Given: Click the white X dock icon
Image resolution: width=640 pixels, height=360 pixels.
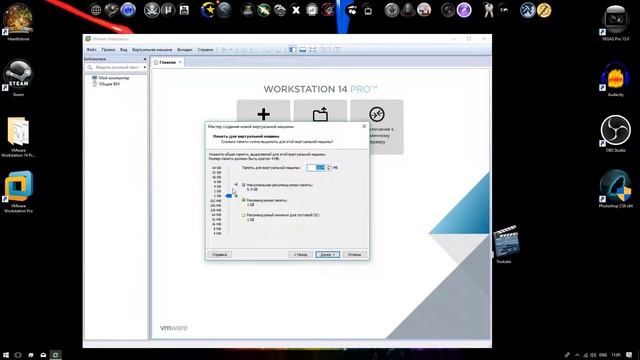Looking at the screenshot, I should (x=296, y=10).
